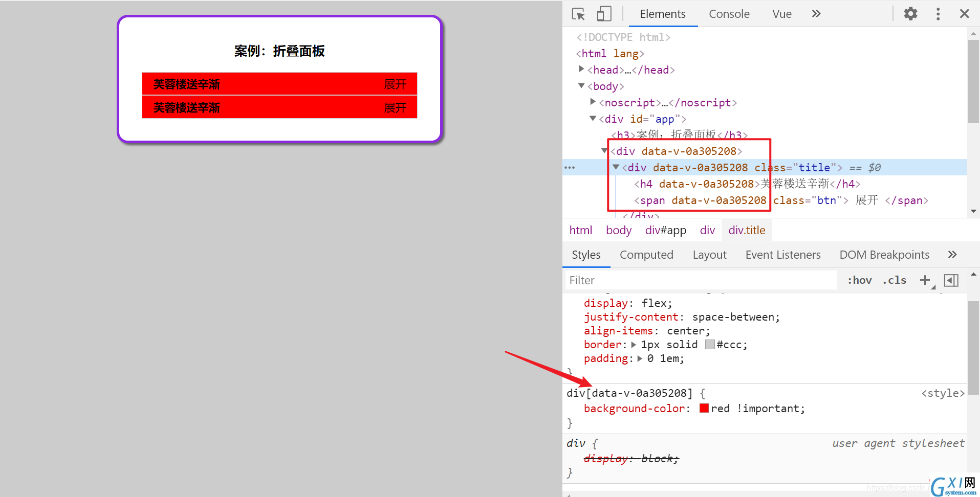The height and width of the screenshot is (497, 980).
Task: Add a new style rule plus icon
Action: point(925,280)
